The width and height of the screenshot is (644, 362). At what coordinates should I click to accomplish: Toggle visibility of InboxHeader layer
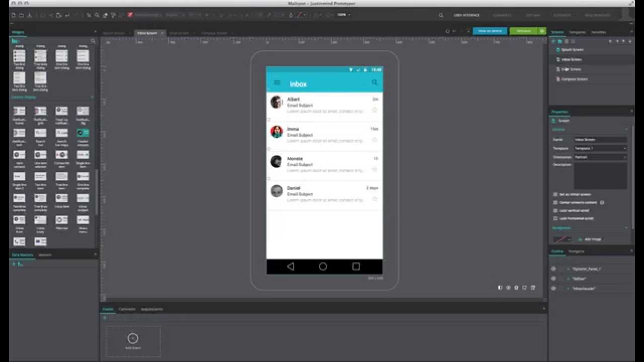tap(554, 289)
